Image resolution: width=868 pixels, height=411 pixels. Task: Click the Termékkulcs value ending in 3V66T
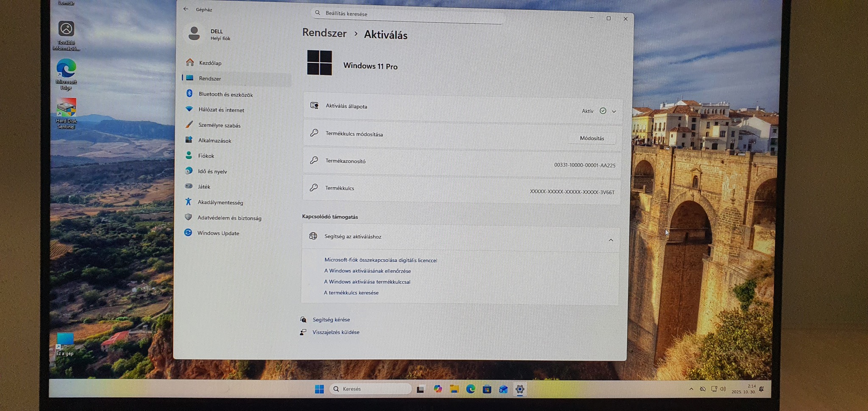pyautogui.click(x=572, y=192)
